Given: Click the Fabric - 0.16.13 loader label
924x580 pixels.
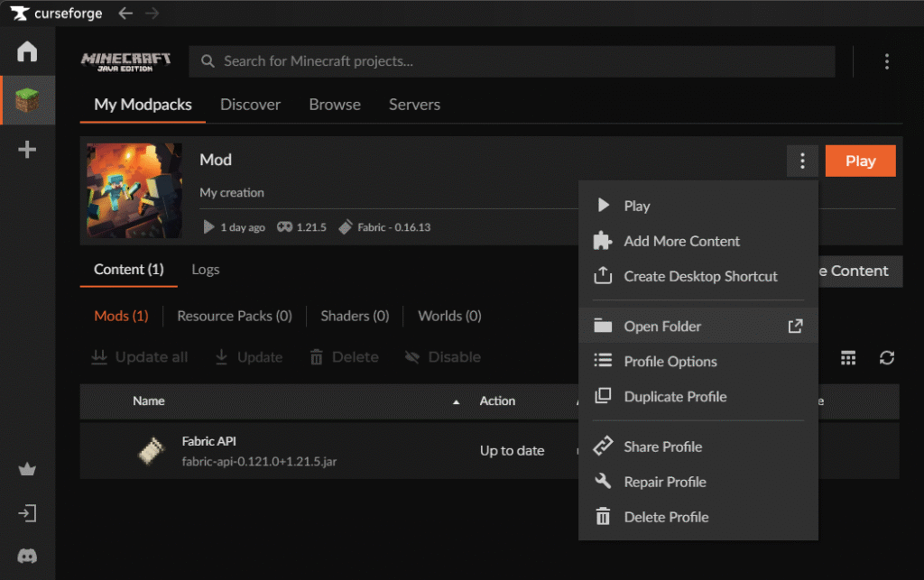Looking at the screenshot, I should [x=394, y=227].
